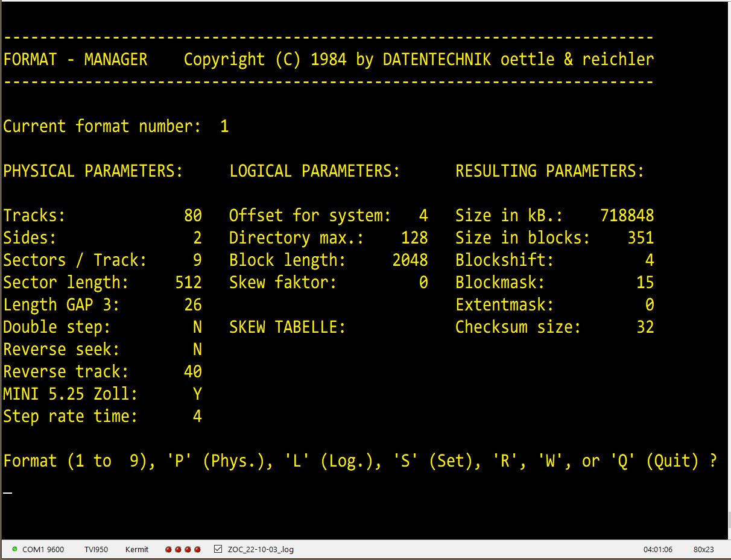This screenshot has width=731, height=560.
Task: Select the TVI950 emulation field
Action: [96, 549]
